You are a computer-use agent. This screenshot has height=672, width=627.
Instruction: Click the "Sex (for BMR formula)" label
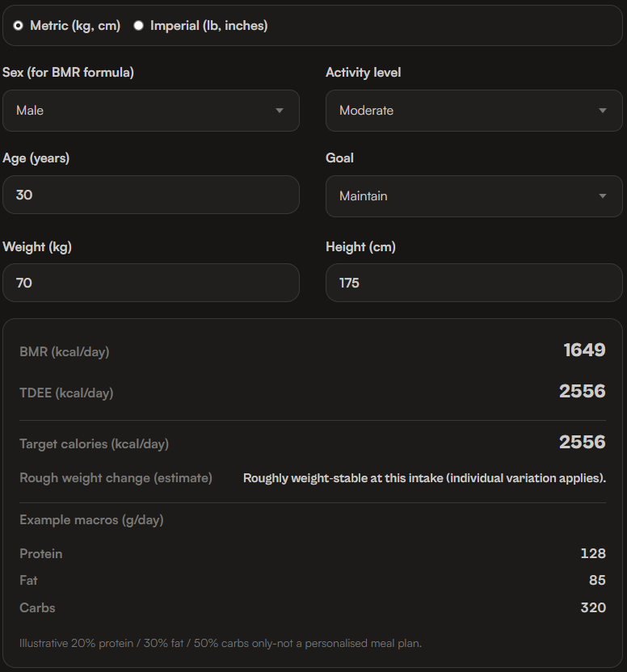click(69, 73)
